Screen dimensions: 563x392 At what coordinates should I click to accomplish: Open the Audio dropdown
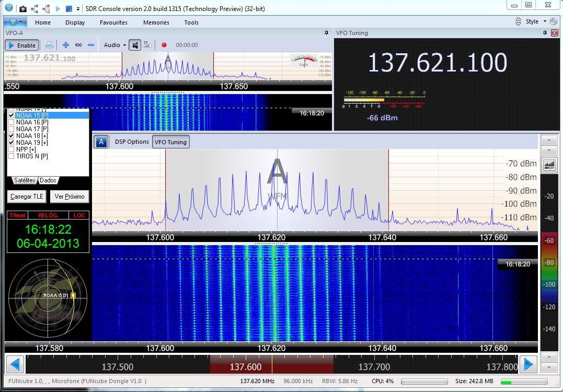tap(114, 45)
